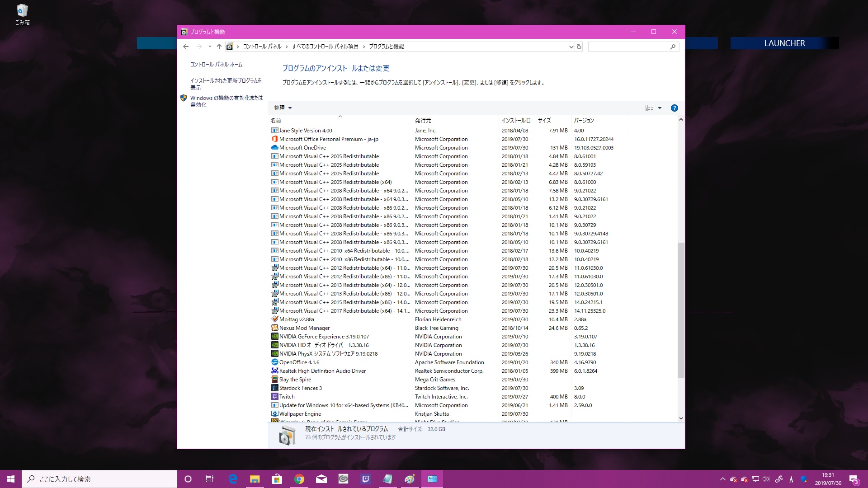
Task: Expand the view options dropdown arrow
Action: pos(660,108)
